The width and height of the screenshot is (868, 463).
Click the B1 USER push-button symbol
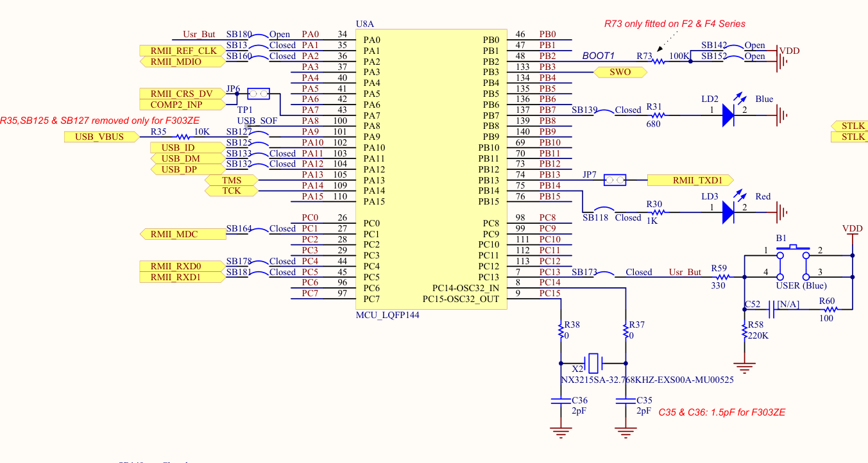[x=793, y=262]
